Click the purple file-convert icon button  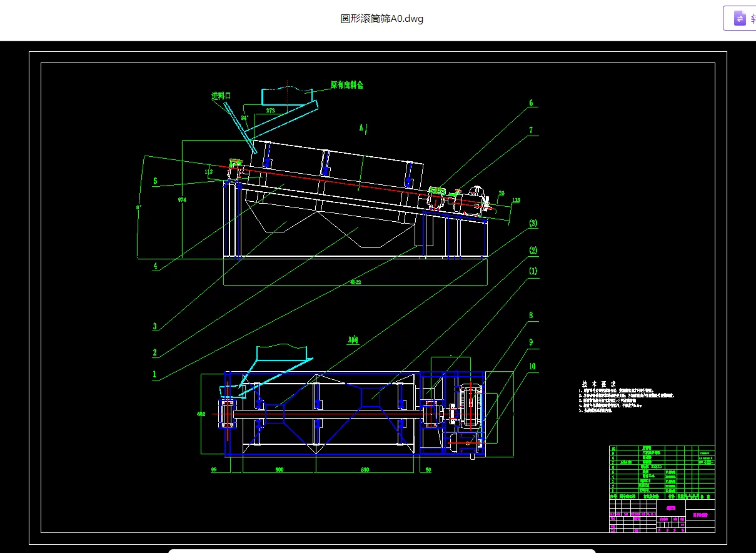point(740,18)
